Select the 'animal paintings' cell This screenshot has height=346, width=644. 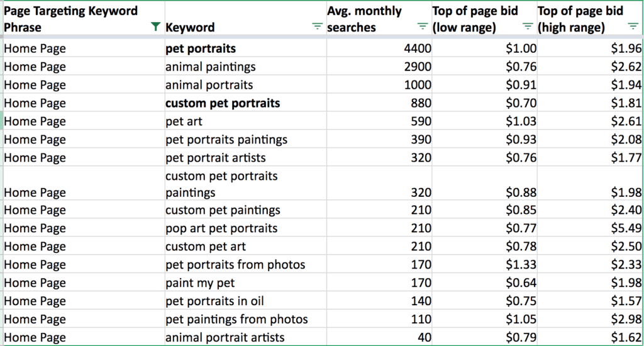click(245, 67)
